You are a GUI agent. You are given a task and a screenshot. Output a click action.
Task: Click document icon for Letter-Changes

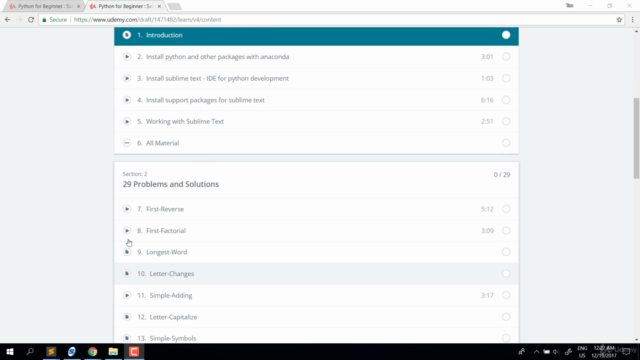[x=127, y=273]
